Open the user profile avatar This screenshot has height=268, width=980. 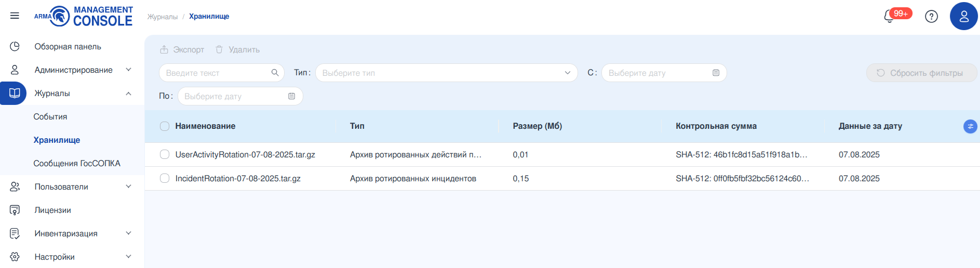(x=963, y=17)
